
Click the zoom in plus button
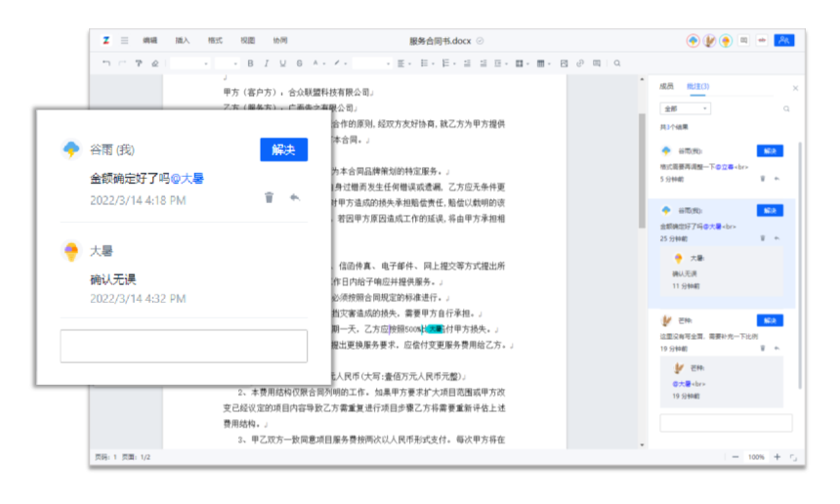coord(777,457)
